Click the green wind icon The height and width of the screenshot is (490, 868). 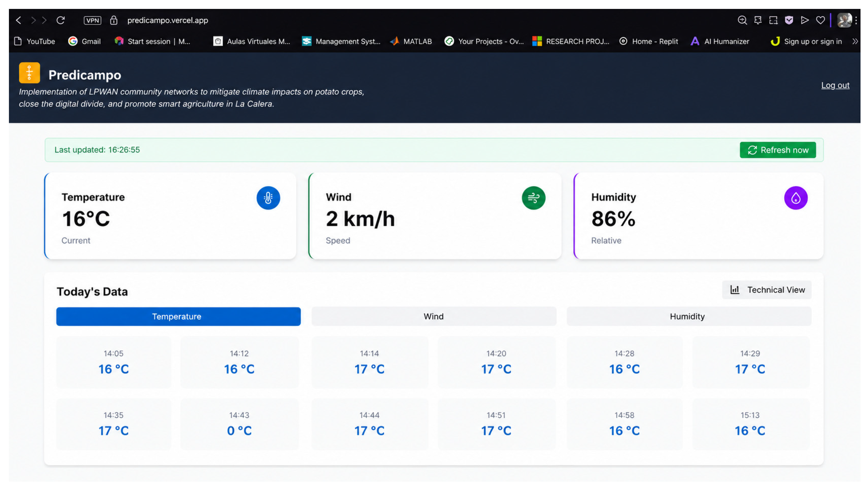pos(533,198)
